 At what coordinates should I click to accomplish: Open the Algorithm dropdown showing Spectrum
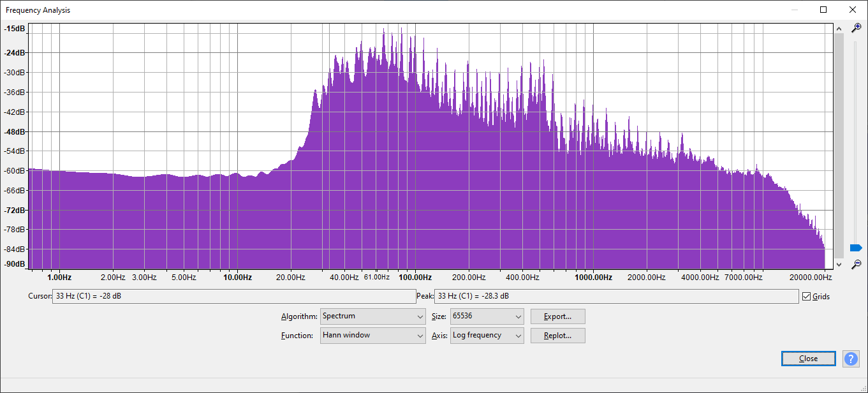(373, 316)
